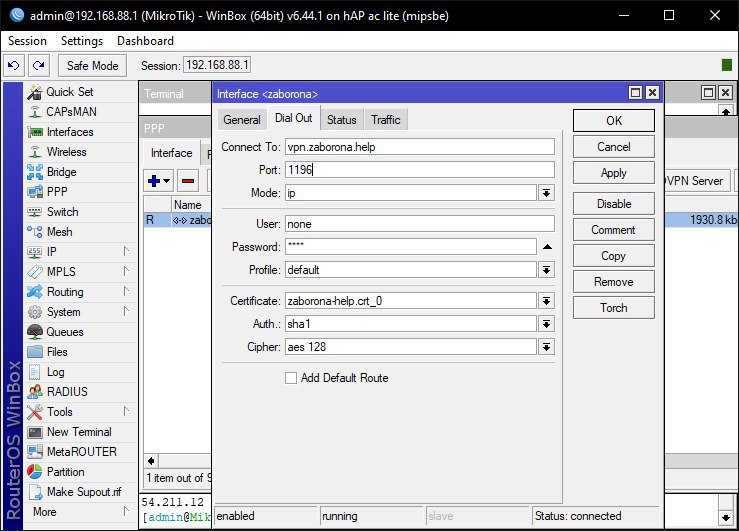Open the PPP sidebar item
This screenshot has height=531, width=739.
click(81, 192)
